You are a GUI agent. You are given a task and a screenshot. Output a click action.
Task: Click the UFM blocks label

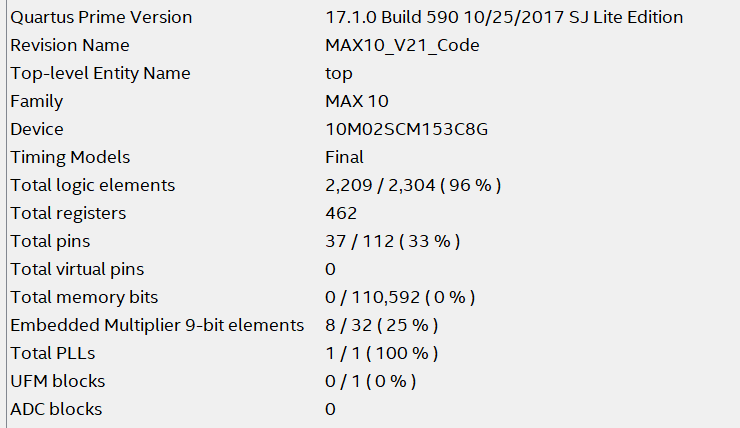(x=57, y=381)
